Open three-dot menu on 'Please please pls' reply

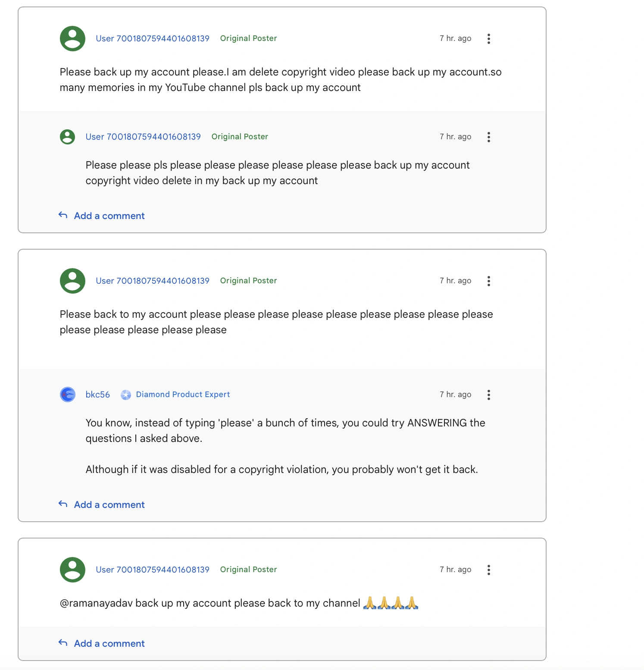488,137
